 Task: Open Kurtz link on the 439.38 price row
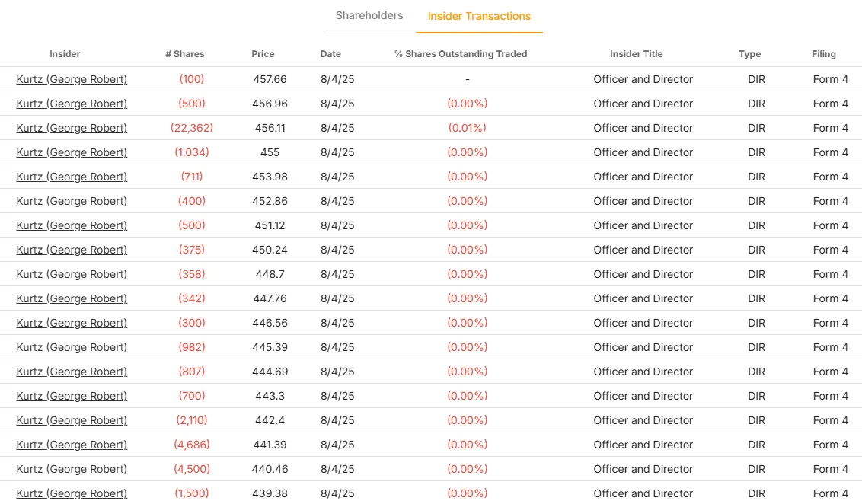pos(72,493)
